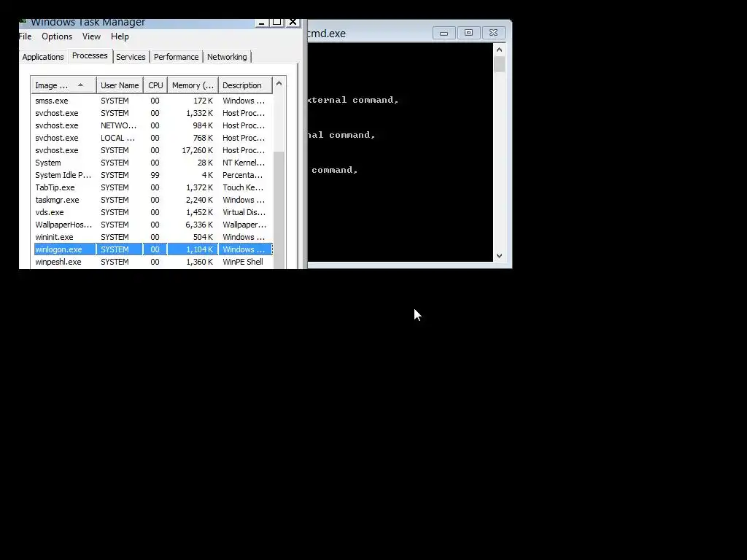The width and height of the screenshot is (747, 560).
Task: Select the taskmgr.exe process
Action: 152,200
